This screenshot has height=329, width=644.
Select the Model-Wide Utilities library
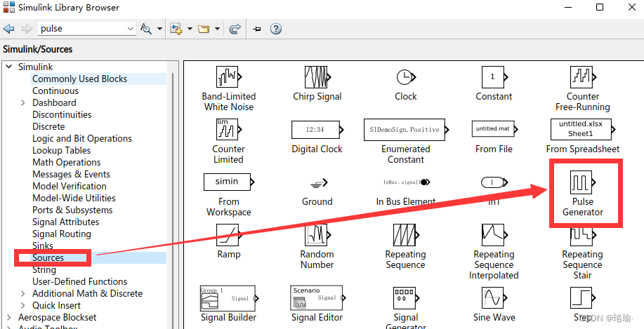74,198
